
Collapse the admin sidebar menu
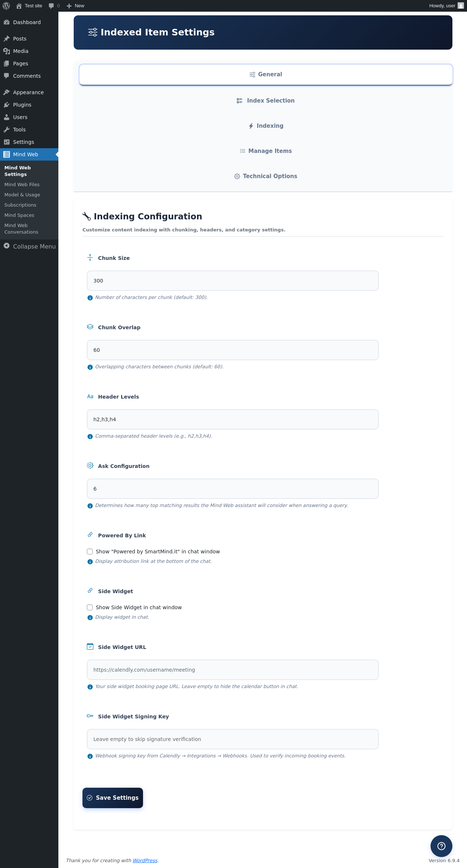(29, 246)
